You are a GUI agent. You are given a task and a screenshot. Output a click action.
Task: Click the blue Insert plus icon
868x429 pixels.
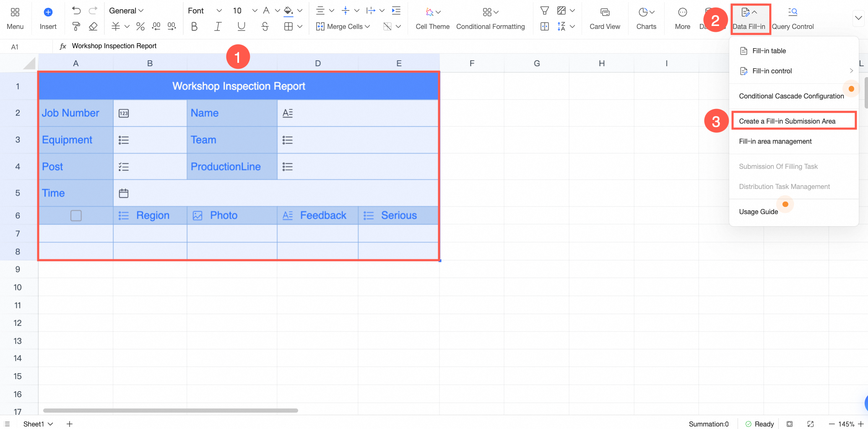[x=48, y=12]
